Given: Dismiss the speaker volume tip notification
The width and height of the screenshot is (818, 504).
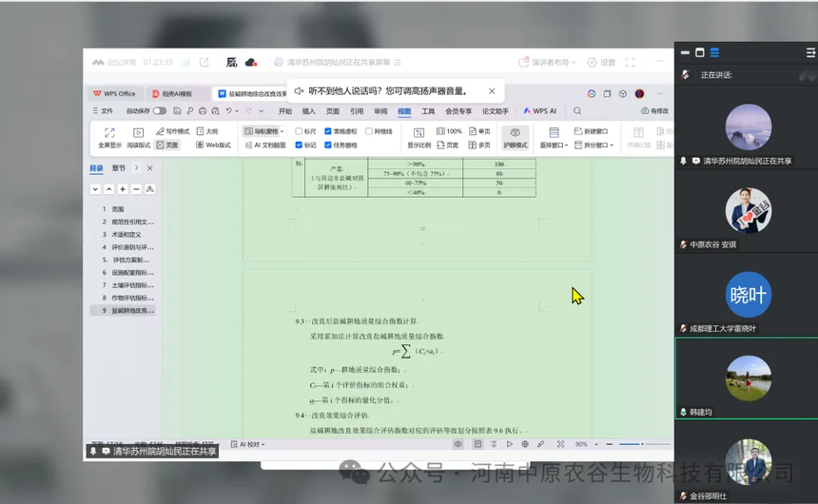Looking at the screenshot, I should 492,91.
